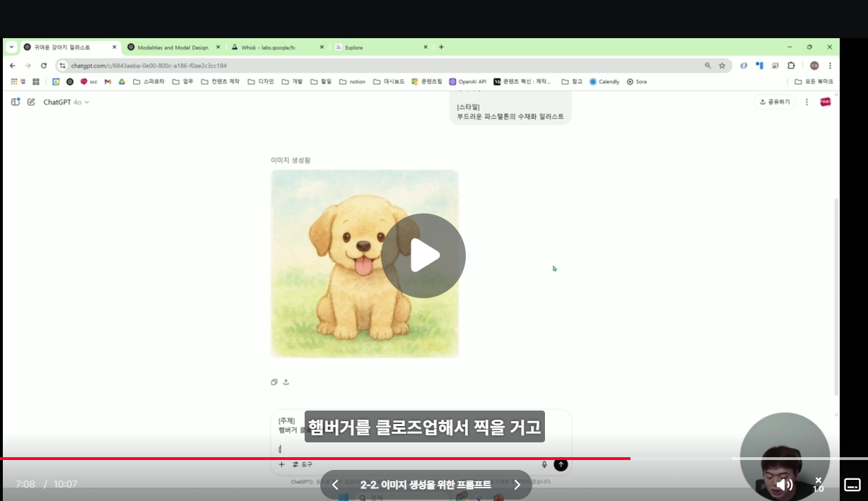The width and height of the screenshot is (868, 501).
Task: Open the 모든 북마크 folder
Action: pyautogui.click(x=814, y=81)
